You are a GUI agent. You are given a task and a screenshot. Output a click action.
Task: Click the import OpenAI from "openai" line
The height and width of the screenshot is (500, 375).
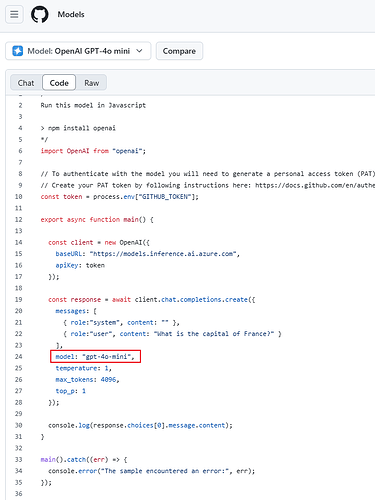tap(93, 151)
